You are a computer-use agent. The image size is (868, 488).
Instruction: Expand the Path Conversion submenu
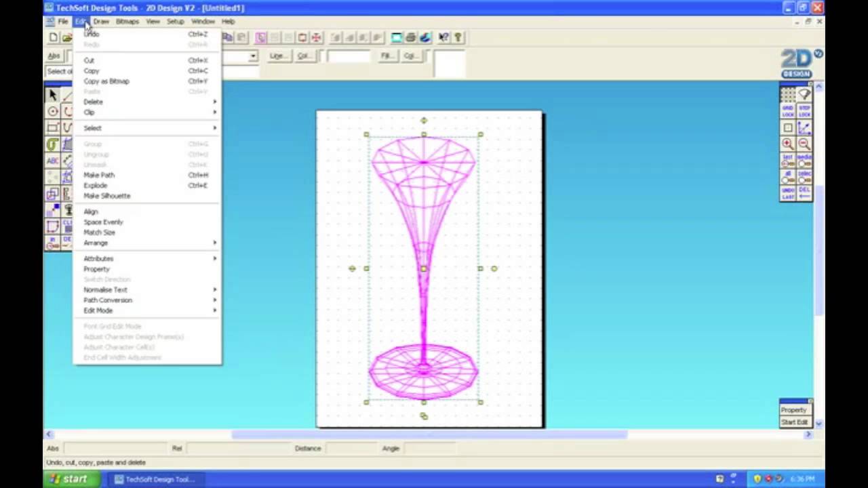click(x=146, y=300)
